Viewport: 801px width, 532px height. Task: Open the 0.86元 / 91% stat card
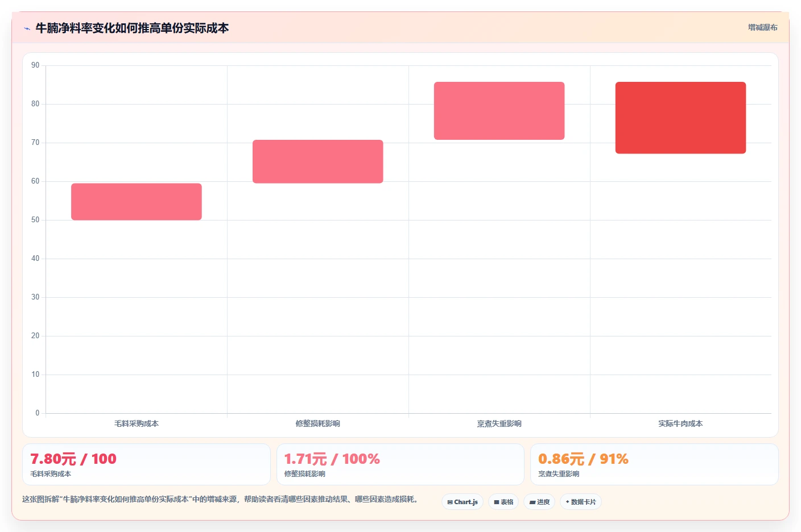click(x=654, y=464)
